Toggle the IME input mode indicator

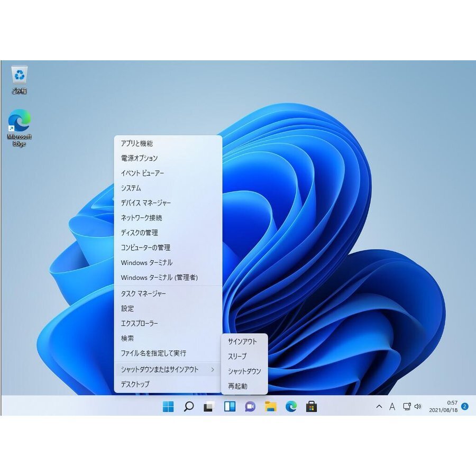point(392,407)
